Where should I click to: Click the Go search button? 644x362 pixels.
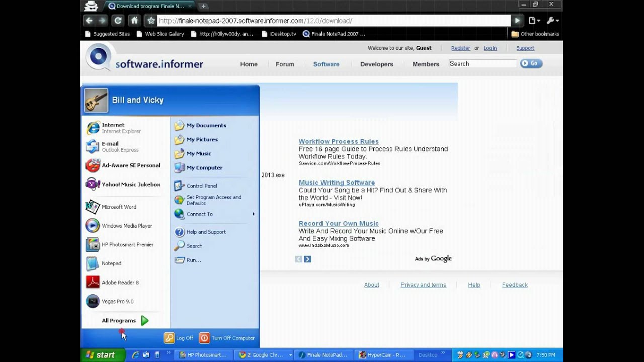tap(531, 63)
